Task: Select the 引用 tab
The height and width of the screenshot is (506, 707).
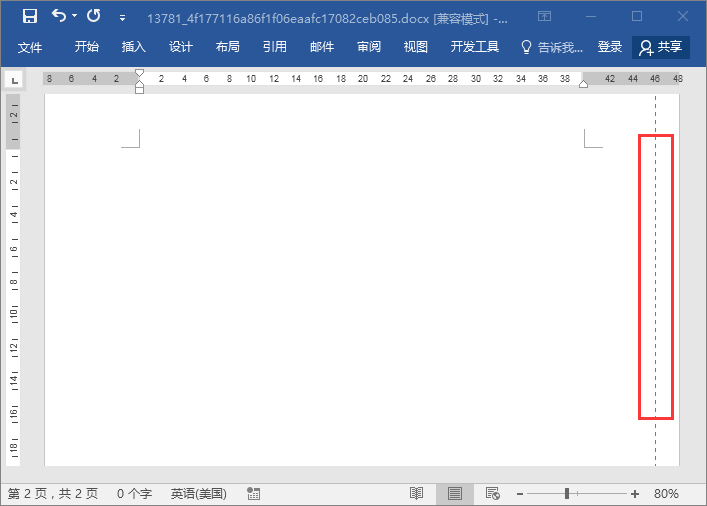Action: point(275,47)
